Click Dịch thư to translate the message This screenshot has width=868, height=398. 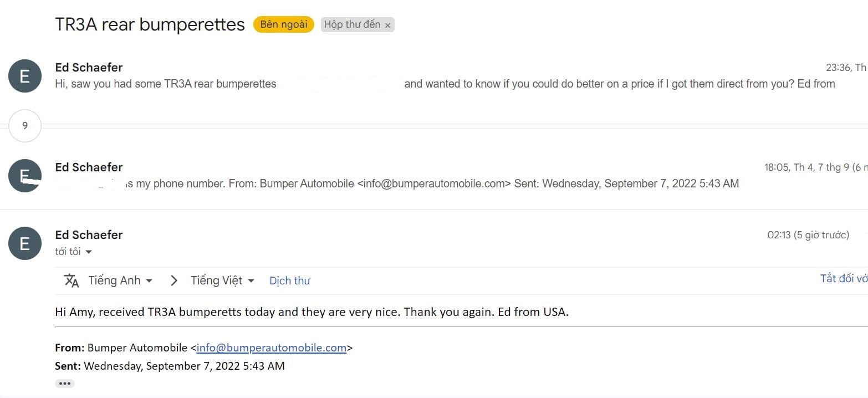(x=289, y=280)
